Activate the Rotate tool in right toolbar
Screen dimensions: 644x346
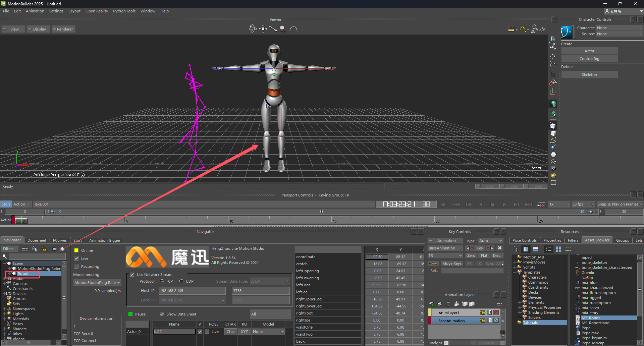(553, 65)
